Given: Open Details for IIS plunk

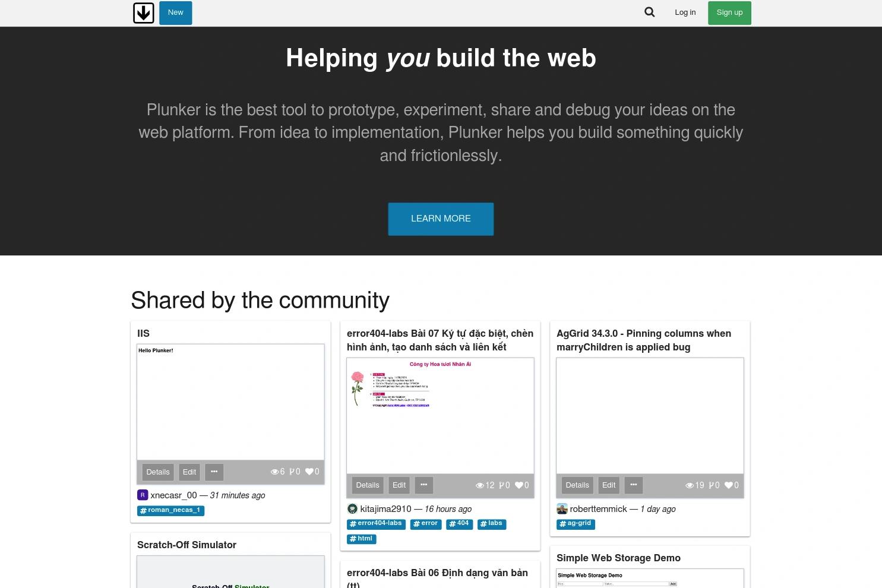Looking at the screenshot, I should (x=158, y=472).
